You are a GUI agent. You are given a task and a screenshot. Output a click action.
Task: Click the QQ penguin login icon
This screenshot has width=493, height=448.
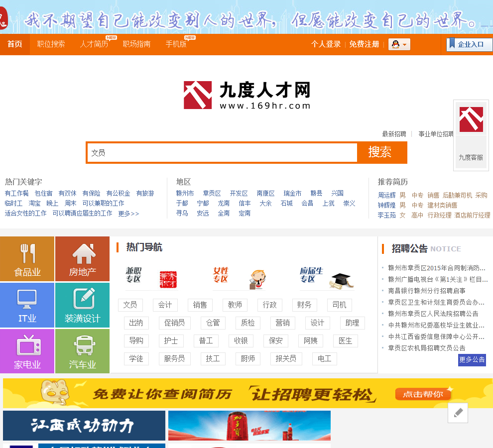tap(396, 44)
